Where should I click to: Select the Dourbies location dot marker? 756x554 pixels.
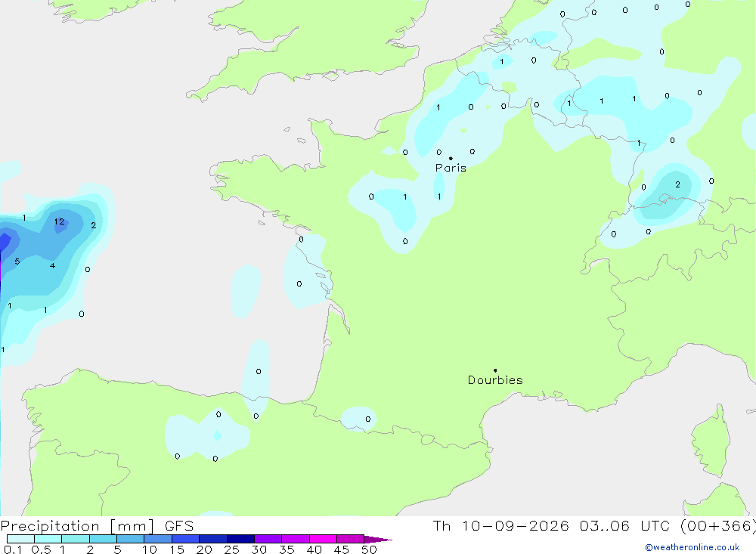[x=495, y=370]
